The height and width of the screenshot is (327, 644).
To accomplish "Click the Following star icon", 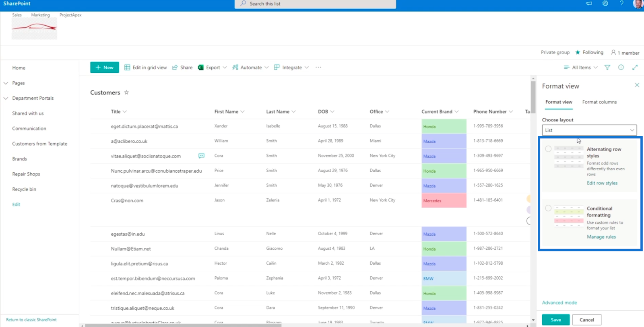I will pyautogui.click(x=578, y=52).
